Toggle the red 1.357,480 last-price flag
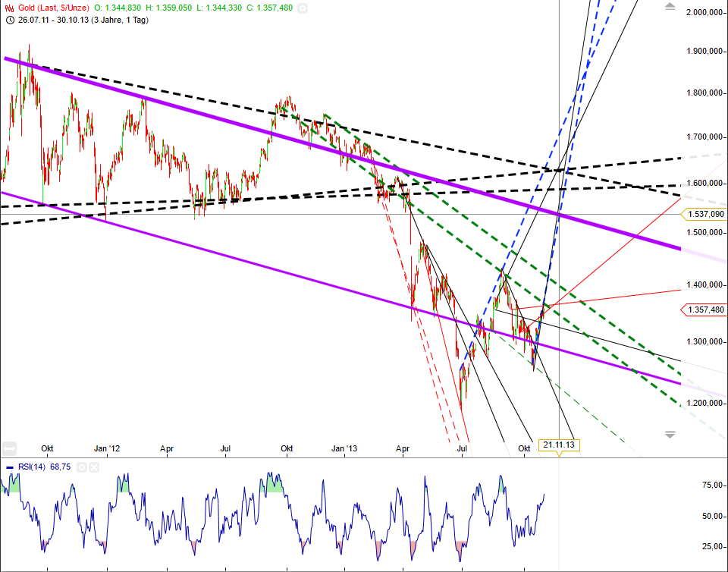 click(705, 310)
